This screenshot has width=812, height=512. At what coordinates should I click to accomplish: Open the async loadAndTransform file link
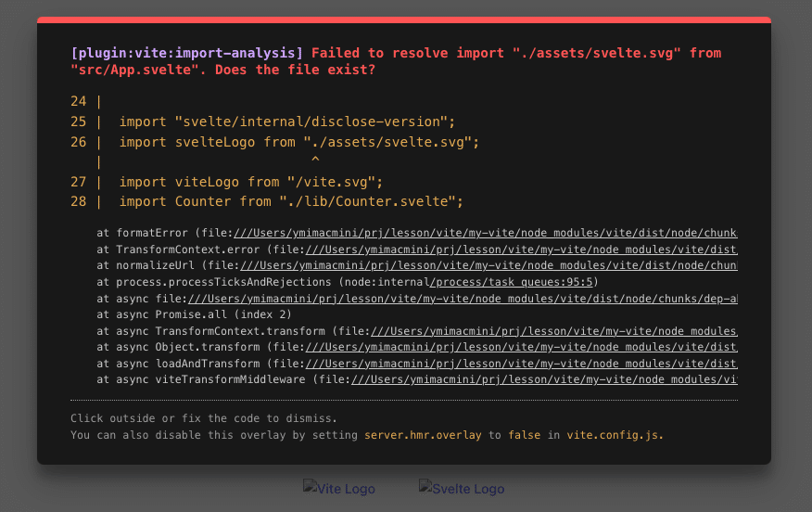(x=522, y=364)
